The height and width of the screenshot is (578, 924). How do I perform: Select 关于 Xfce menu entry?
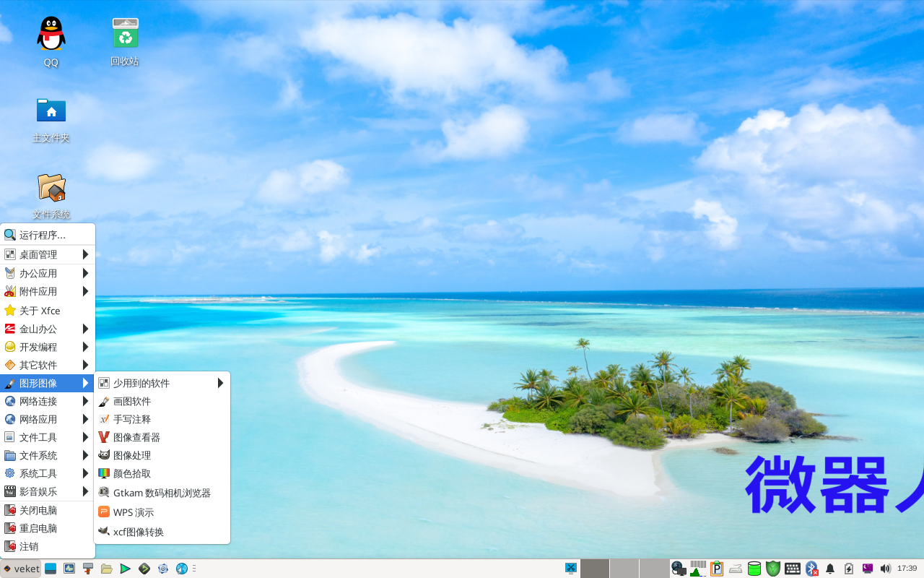point(48,311)
